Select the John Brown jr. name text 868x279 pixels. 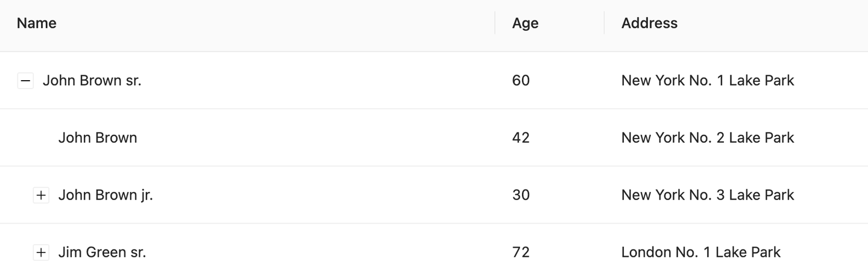(x=105, y=195)
